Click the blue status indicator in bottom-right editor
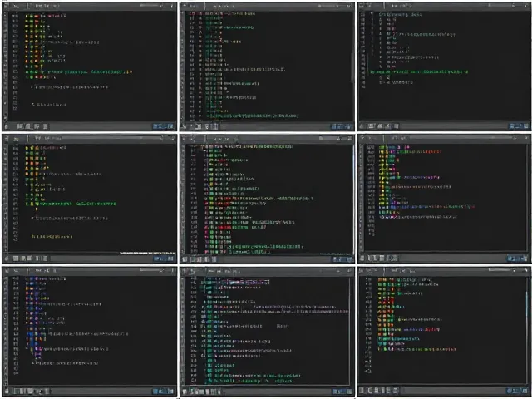 (x=516, y=391)
